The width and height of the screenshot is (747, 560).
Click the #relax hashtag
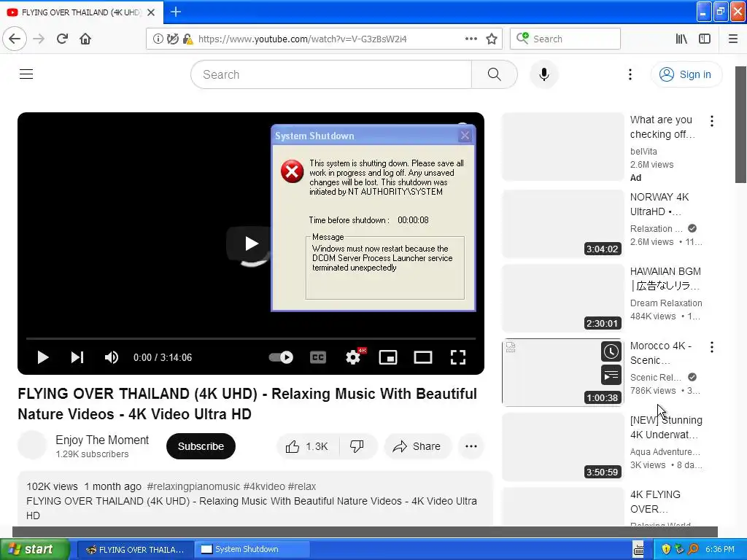click(301, 486)
